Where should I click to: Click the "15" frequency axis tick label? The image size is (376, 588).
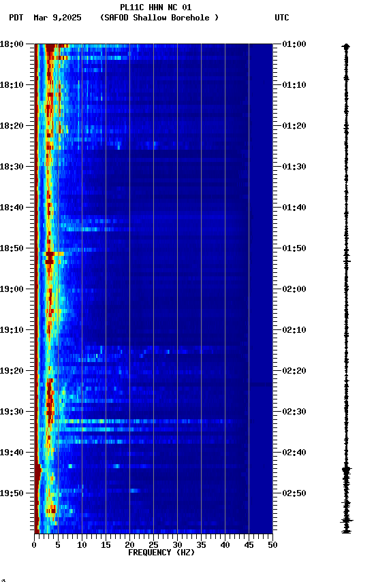(106, 545)
